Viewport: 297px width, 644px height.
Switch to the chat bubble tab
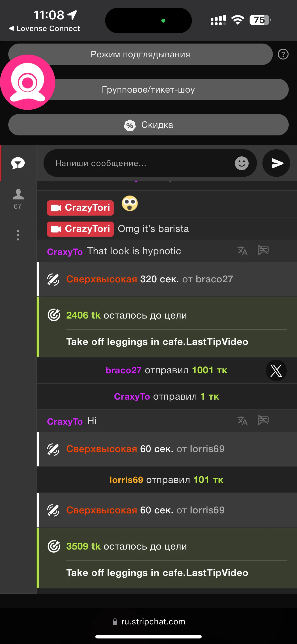click(18, 163)
